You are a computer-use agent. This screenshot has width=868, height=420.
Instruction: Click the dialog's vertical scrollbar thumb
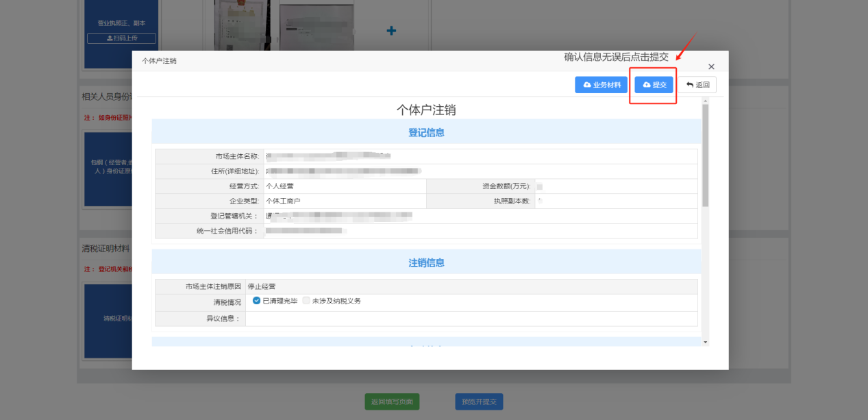pyautogui.click(x=705, y=154)
